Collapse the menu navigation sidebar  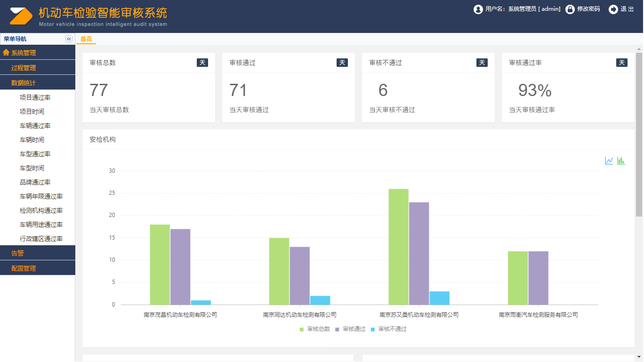tap(69, 39)
